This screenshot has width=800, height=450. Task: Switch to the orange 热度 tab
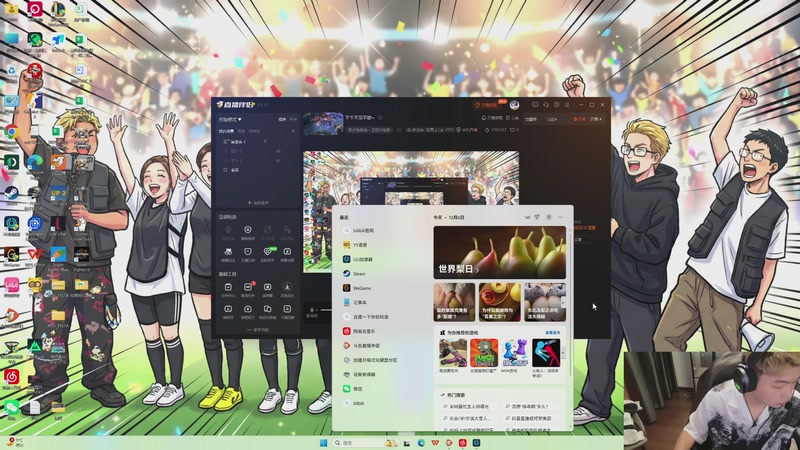[579, 119]
